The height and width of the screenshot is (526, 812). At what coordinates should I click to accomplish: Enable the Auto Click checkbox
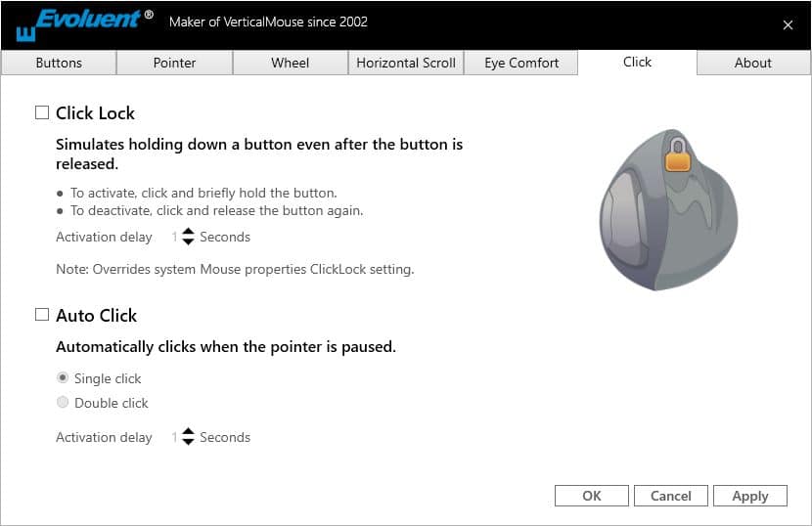pyautogui.click(x=42, y=314)
